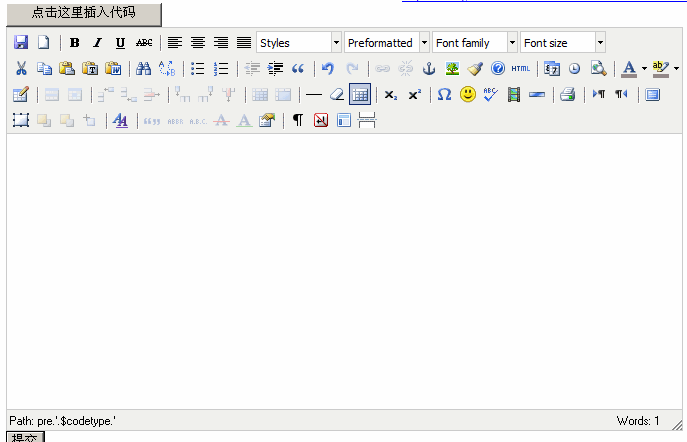Insert time clock icon
Image resolution: width=687 pixels, height=442 pixels.
click(x=574, y=68)
